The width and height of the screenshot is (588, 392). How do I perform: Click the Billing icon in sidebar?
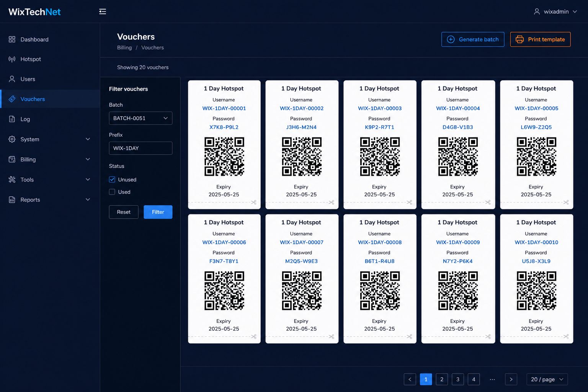click(x=12, y=159)
